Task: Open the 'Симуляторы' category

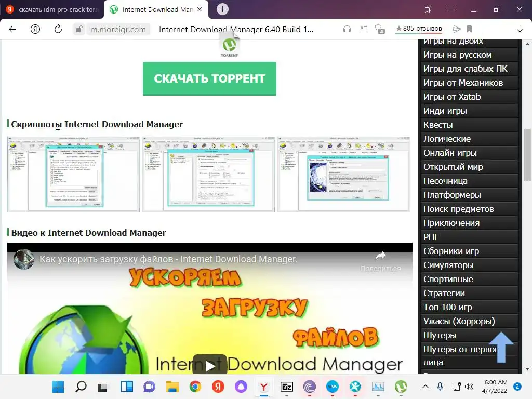Action: 469,265
